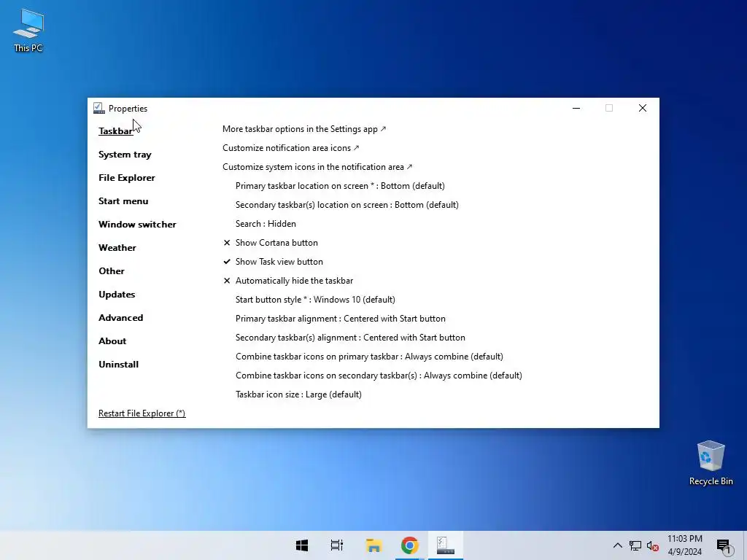The height and width of the screenshot is (560, 747).
Task: Toggle Show Cortana button option
Action: point(271,242)
